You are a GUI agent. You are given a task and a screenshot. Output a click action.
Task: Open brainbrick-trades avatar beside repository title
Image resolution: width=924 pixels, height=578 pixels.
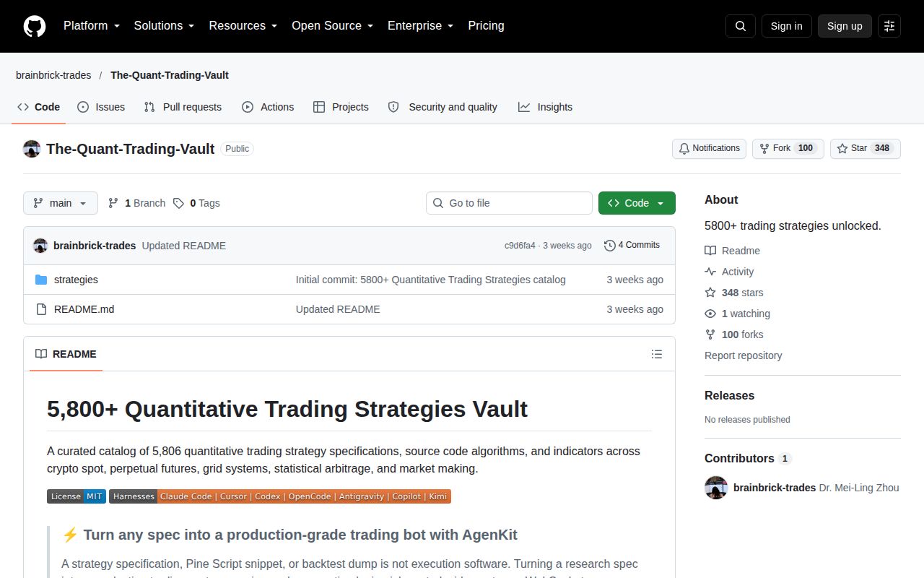point(32,149)
